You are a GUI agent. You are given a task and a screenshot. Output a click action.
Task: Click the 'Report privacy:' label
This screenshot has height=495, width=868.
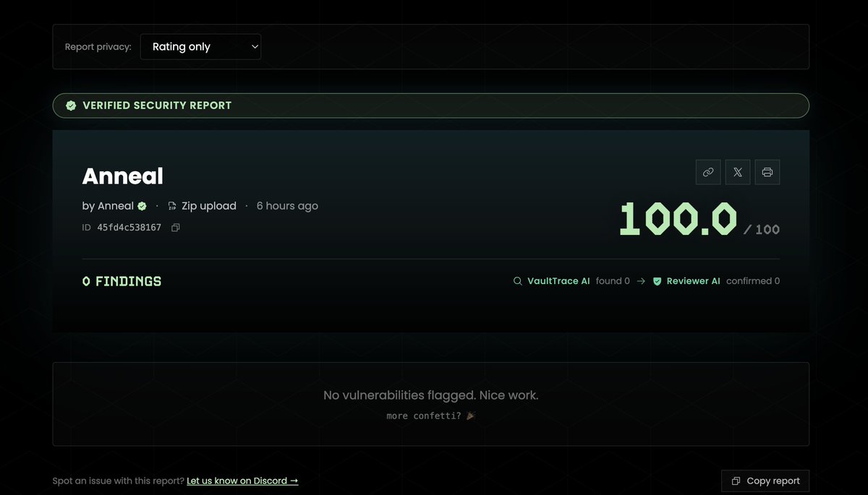pyautogui.click(x=98, y=47)
